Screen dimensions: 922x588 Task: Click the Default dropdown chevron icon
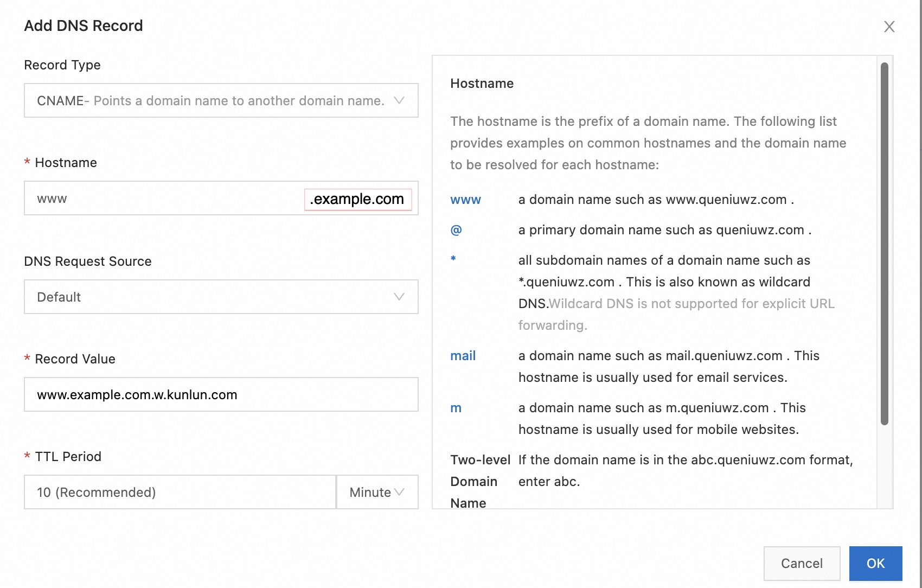point(399,297)
